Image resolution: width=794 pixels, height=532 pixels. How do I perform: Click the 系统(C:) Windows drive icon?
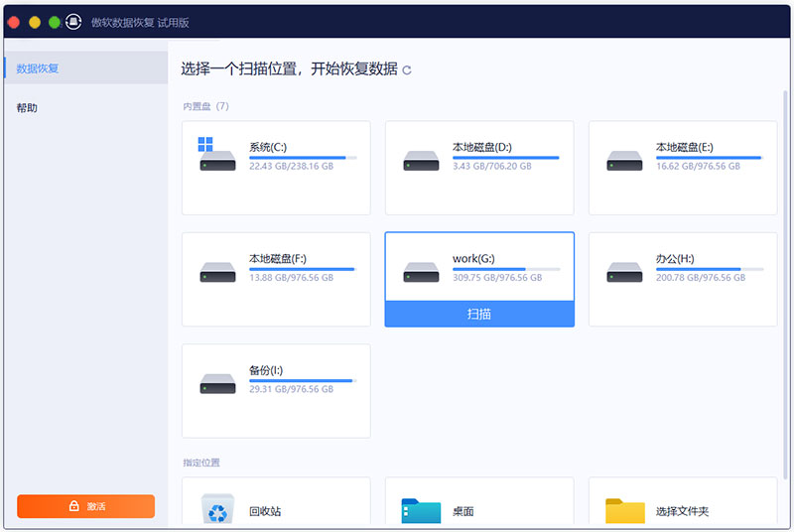click(217, 154)
